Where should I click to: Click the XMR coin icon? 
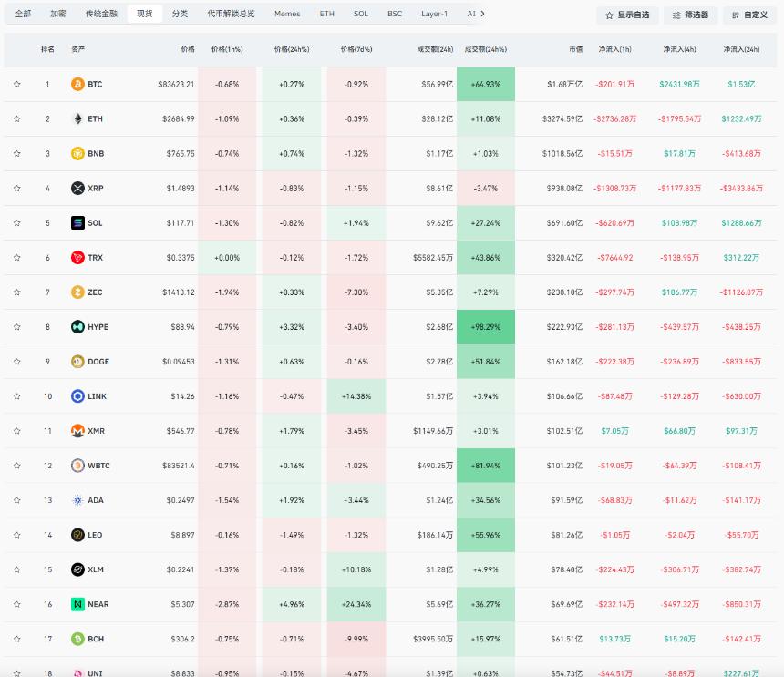pos(77,431)
